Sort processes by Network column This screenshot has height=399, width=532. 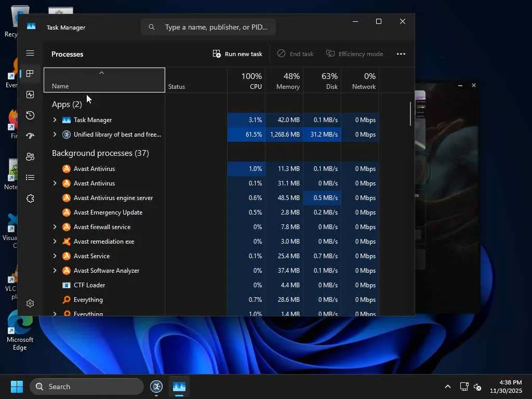coord(361,80)
